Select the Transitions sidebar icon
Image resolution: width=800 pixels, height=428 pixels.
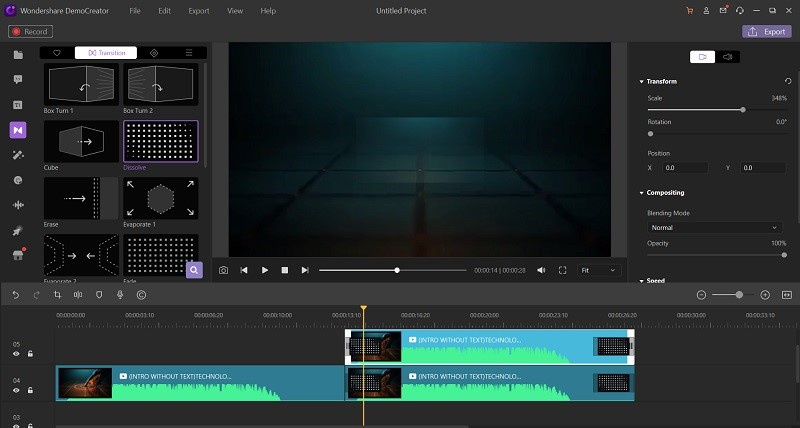click(18, 130)
